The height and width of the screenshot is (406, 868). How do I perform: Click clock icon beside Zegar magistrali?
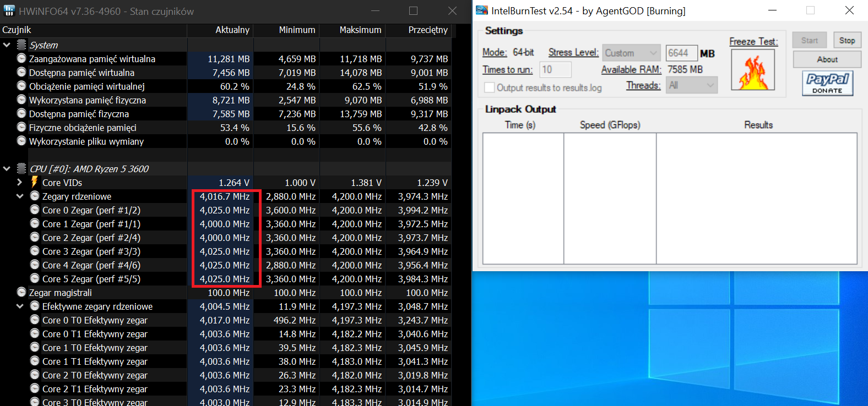(x=21, y=292)
